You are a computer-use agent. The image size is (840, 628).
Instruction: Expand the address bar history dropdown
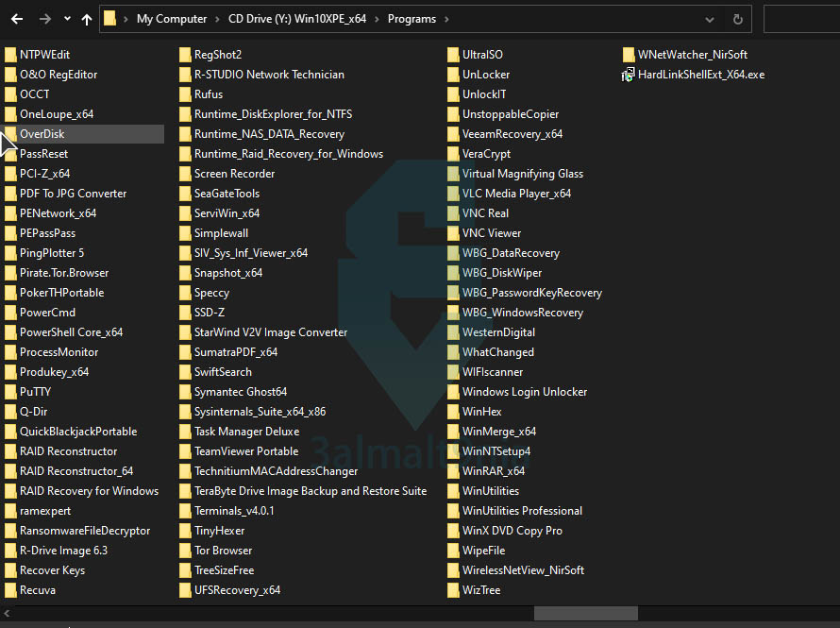pyautogui.click(x=710, y=20)
